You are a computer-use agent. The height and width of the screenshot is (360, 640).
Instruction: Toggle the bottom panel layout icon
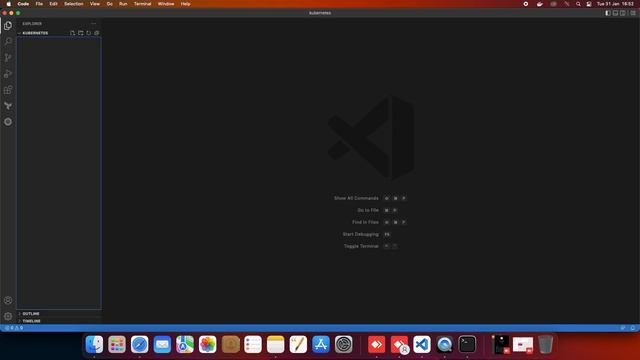tap(616, 13)
